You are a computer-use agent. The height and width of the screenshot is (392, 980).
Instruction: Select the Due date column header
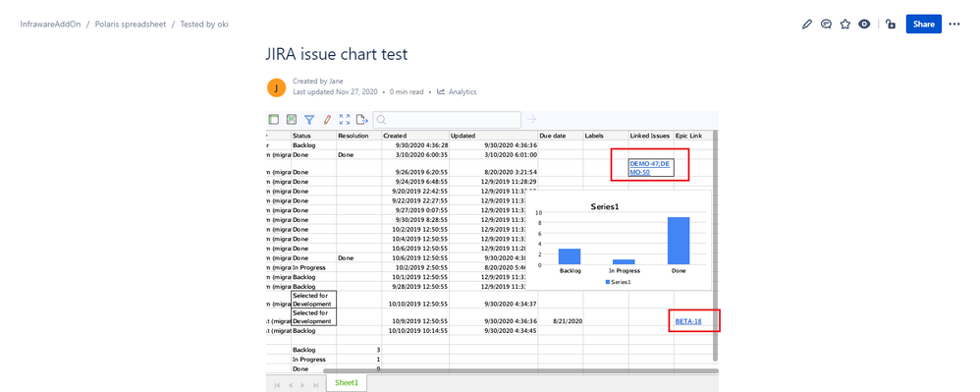pos(560,135)
